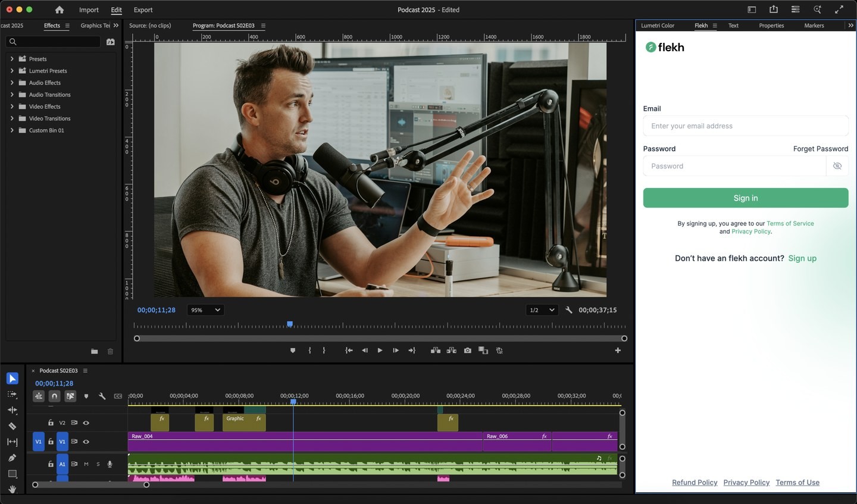Open the button editor plus icon
The width and height of the screenshot is (857, 504).
tap(618, 350)
